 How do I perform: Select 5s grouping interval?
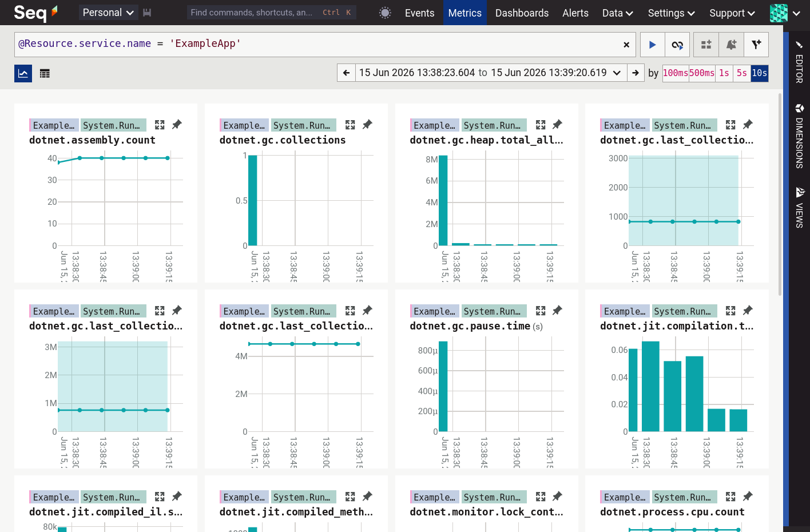[742, 73]
